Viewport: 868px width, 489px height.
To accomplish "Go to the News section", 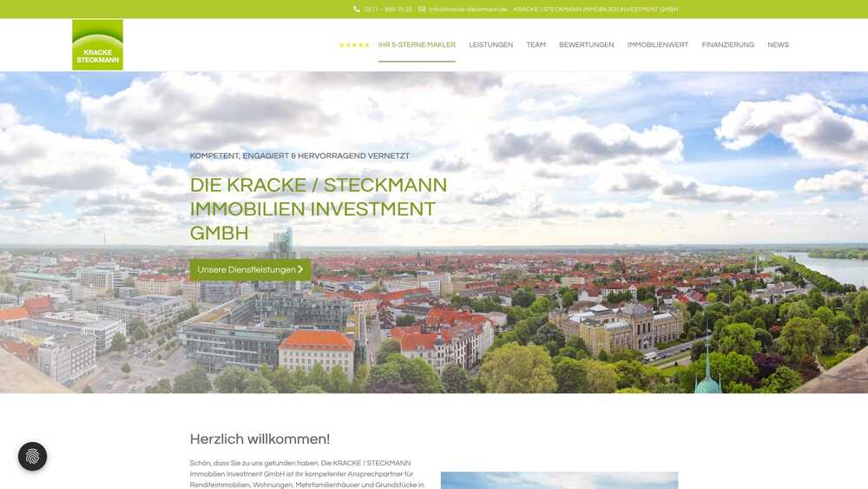I will 778,45.
